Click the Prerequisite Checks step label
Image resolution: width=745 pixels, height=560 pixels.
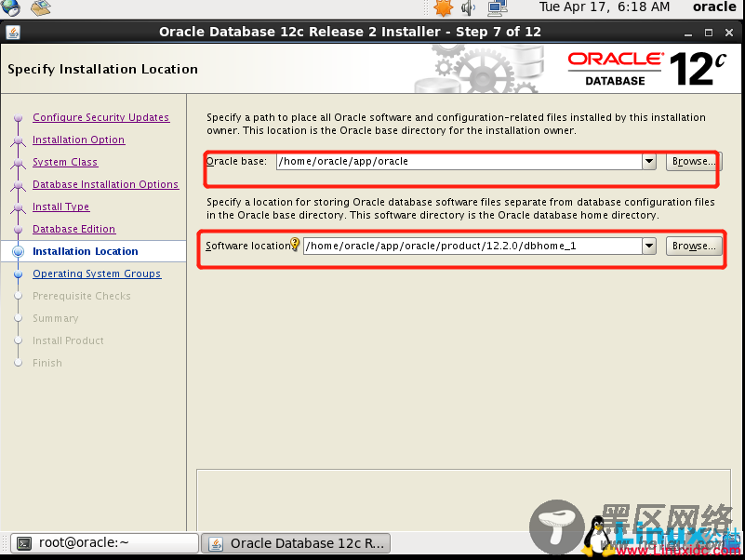(x=81, y=296)
